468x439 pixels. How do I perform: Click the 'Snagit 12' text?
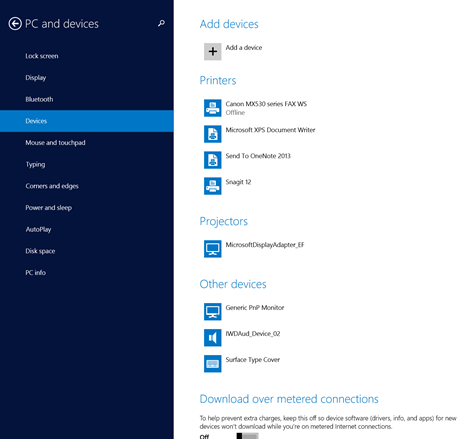pyautogui.click(x=238, y=182)
